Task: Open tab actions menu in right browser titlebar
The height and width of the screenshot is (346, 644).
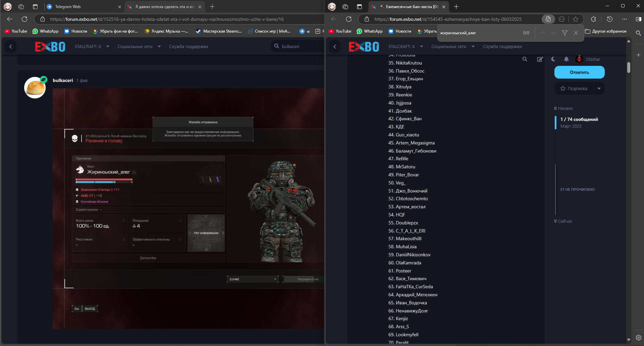Action: [x=359, y=6]
